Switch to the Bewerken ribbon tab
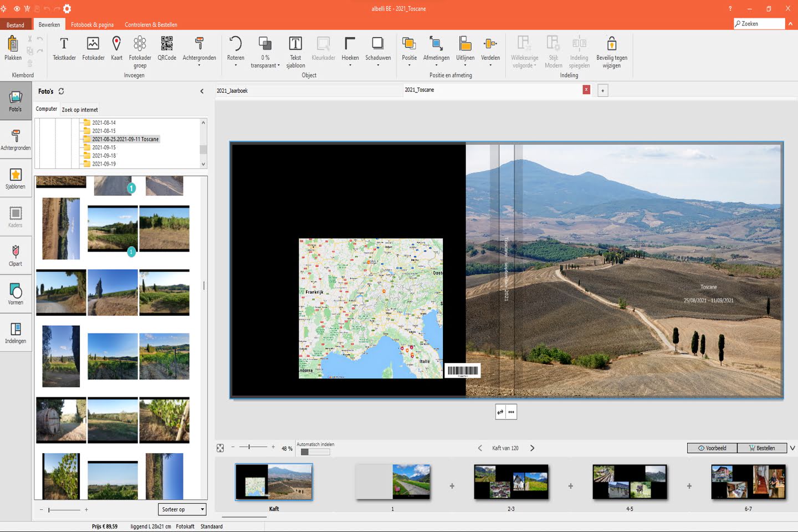 [49, 24]
